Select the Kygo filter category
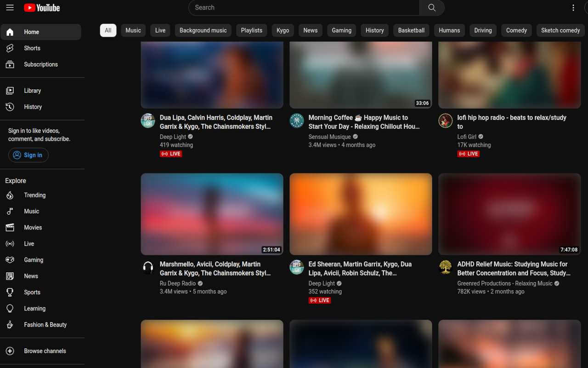The image size is (588, 368). (x=283, y=30)
